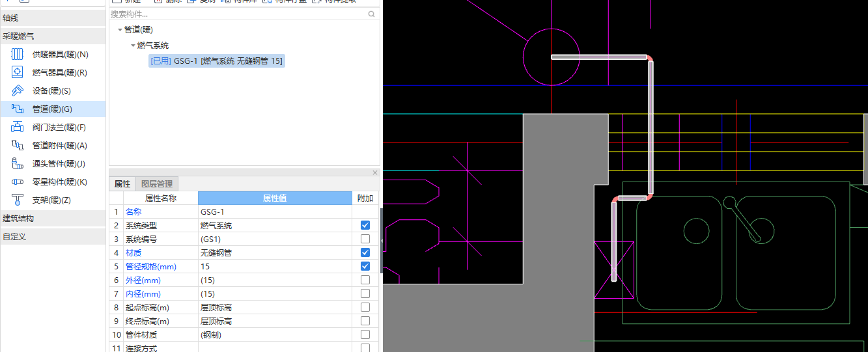
Task: Choose 阀门法兰(暖)(F) component type
Action: coord(53,128)
